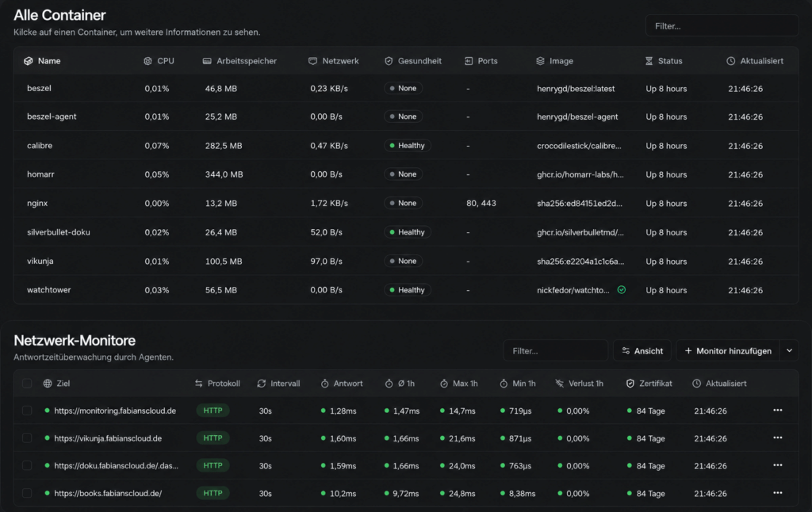The height and width of the screenshot is (512, 812).
Task: Focus the Netzwerk-Monitore filter field
Action: 556,351
